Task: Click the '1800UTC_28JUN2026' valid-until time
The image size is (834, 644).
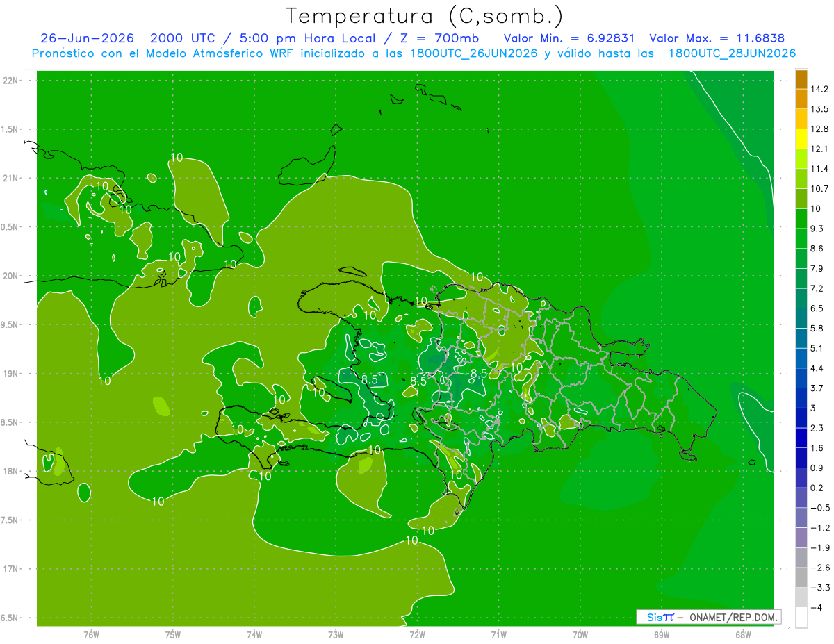Action: tap(732, 53)
